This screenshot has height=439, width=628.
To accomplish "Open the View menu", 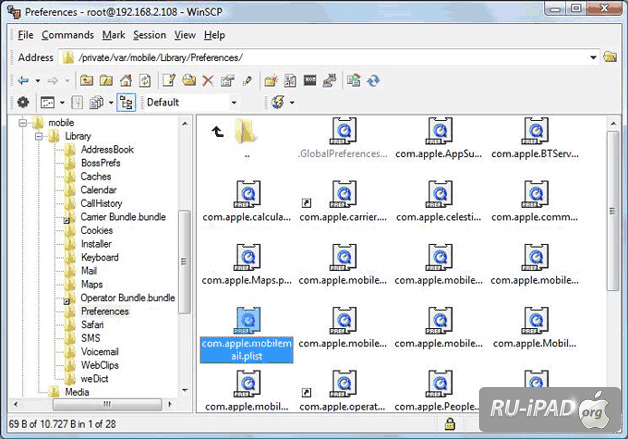I will coord(185,35).
